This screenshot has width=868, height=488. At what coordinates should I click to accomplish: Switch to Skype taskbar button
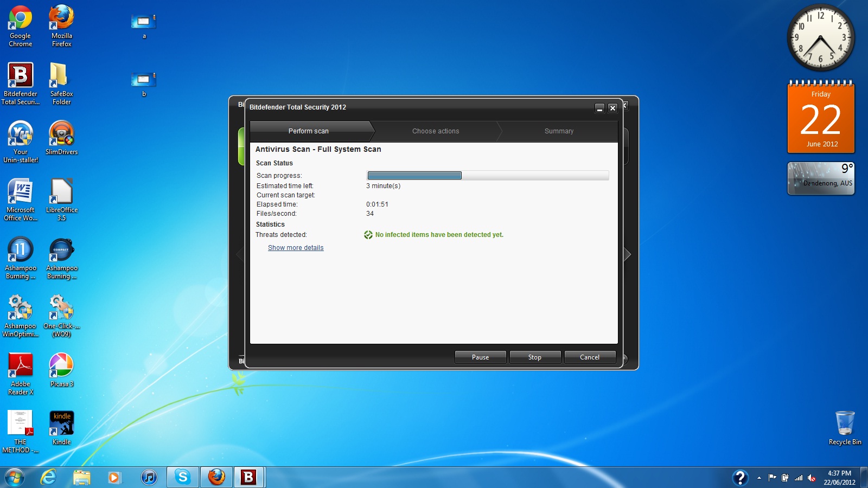pyautogui.click(x=183, y=477)
